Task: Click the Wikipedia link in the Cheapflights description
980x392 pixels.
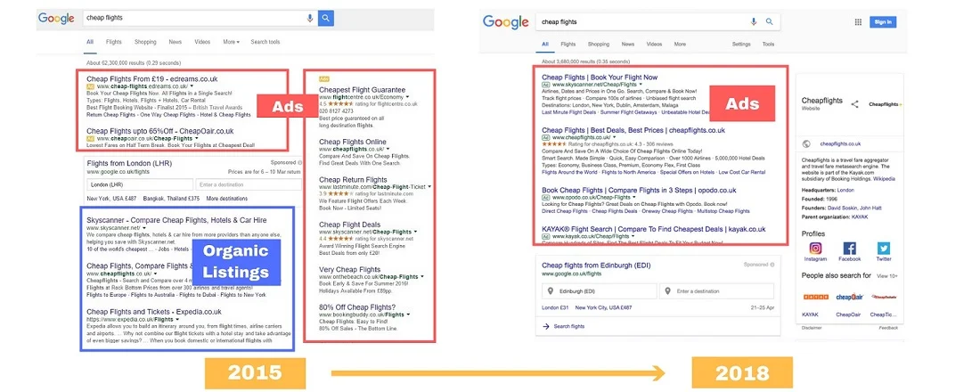Action: 885,179
